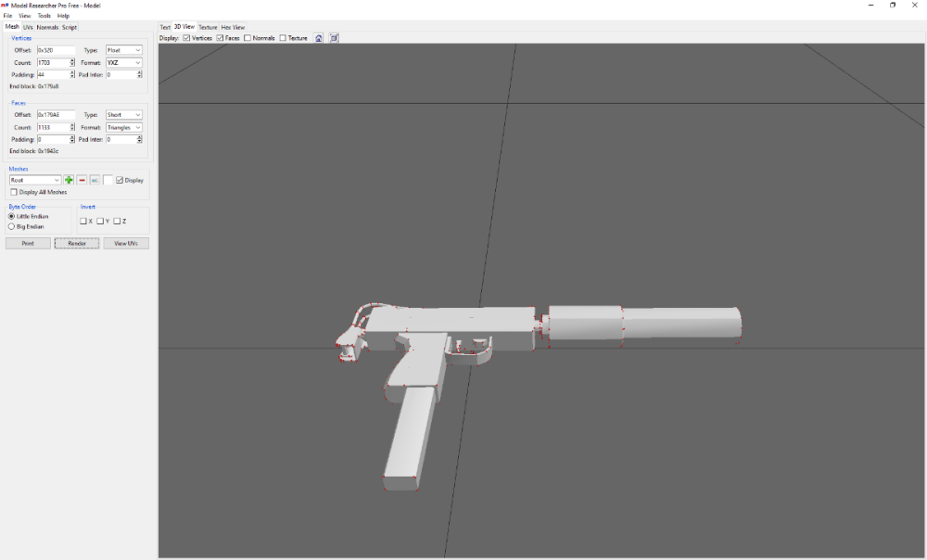Click the perspective cube view icon
The height and width of the screenshot is (560, 927).
click(334, 38)
